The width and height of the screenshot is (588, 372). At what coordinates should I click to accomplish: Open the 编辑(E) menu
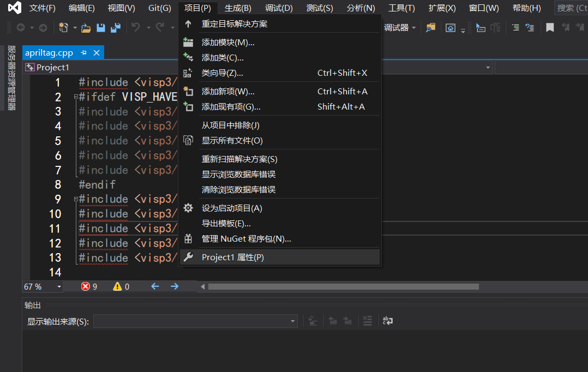82,8
